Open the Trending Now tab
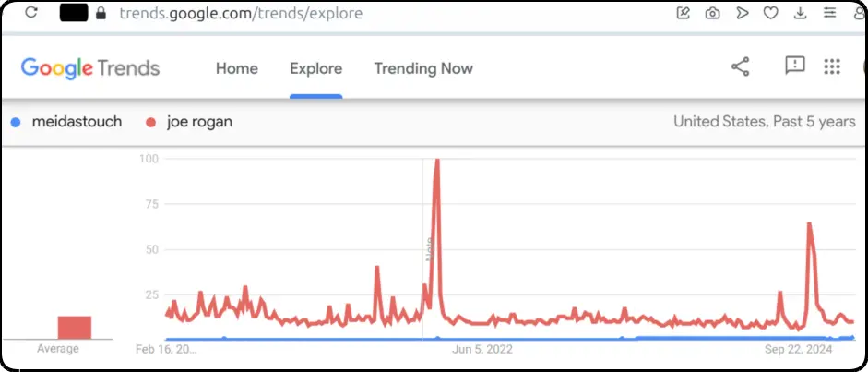The image size is (868, 372). coord(423,68)
